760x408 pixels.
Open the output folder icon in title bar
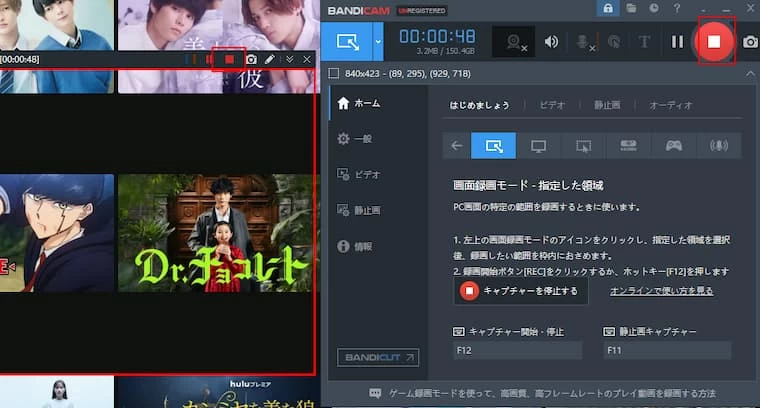coord(631,8)
